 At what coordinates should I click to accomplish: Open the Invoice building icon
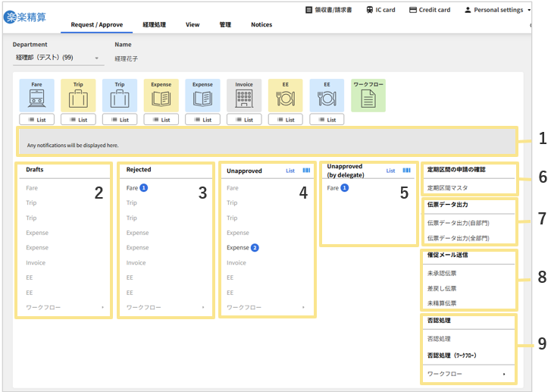244,96
